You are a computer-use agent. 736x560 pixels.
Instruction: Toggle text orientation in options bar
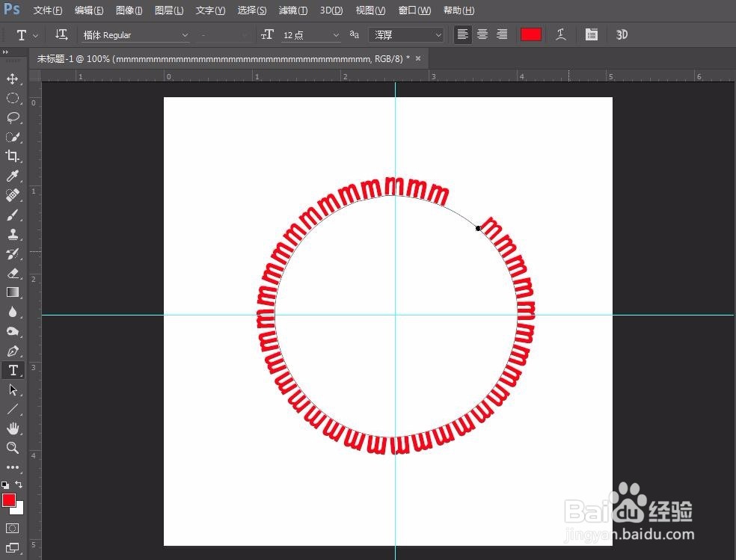click(61, 34)
